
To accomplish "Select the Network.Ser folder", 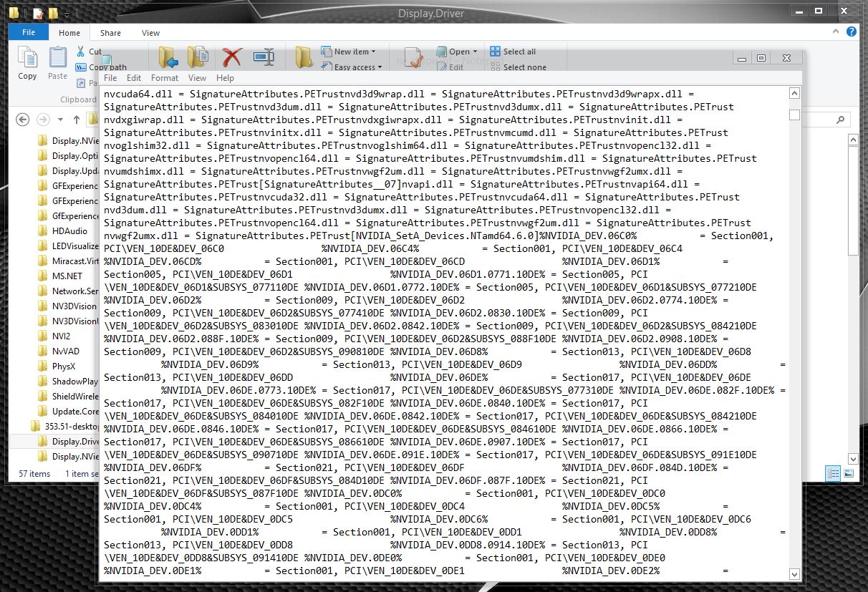I will click(x=69, y=291).
